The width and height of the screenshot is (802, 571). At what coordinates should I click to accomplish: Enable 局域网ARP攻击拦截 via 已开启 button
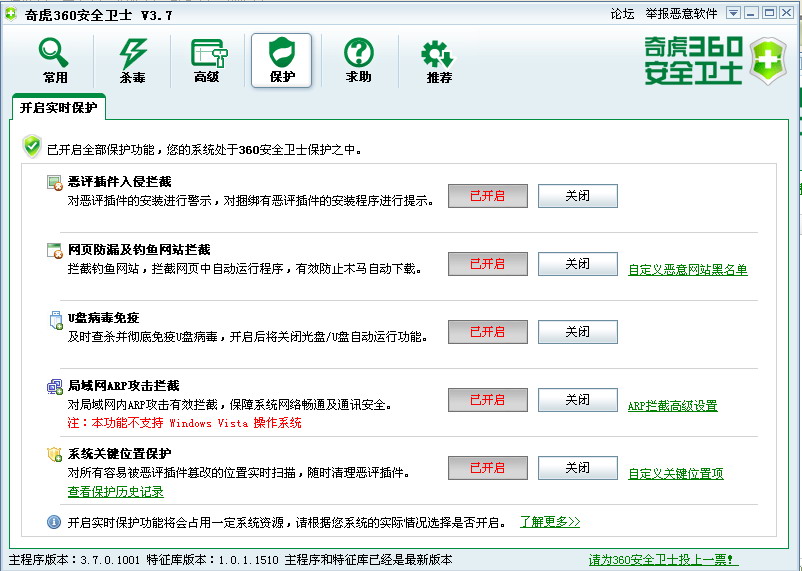[x=487, y=400]
